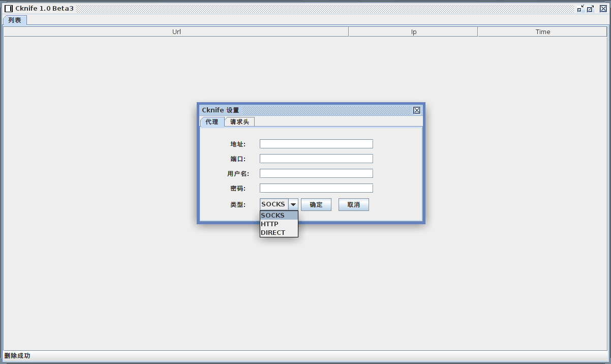Choose HTTP from the dropdown list
611x364 pixels.
point(279,224)
